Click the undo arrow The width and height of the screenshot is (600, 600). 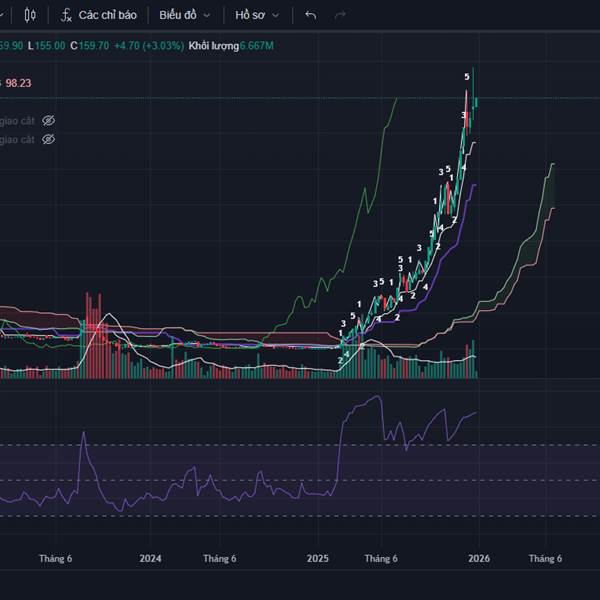tap(310, 15)
